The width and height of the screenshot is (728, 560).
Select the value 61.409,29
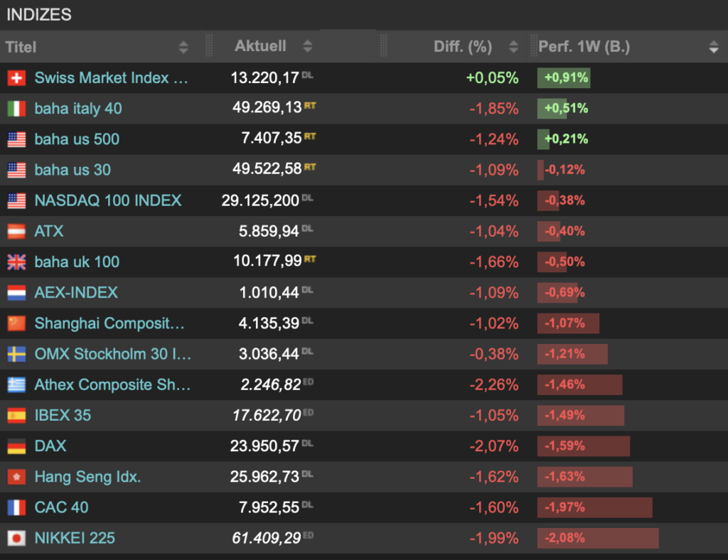click(x=267, y=538)
